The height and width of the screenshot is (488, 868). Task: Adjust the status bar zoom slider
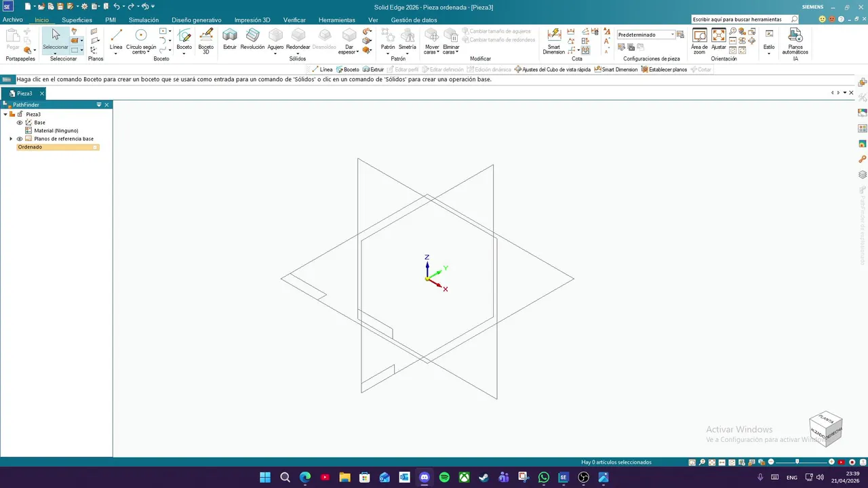(x=797, y=462)
